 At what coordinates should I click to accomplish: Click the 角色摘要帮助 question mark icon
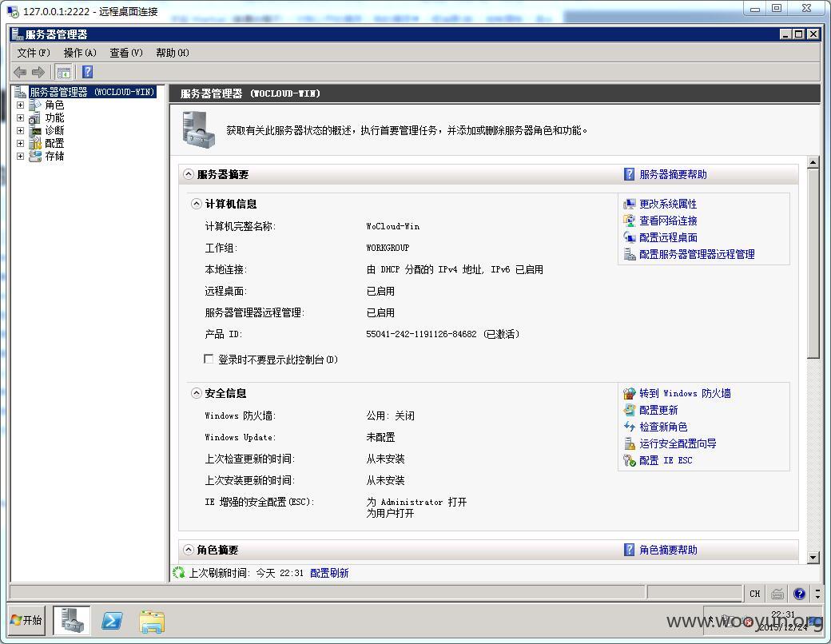click(x=629, y=550)
